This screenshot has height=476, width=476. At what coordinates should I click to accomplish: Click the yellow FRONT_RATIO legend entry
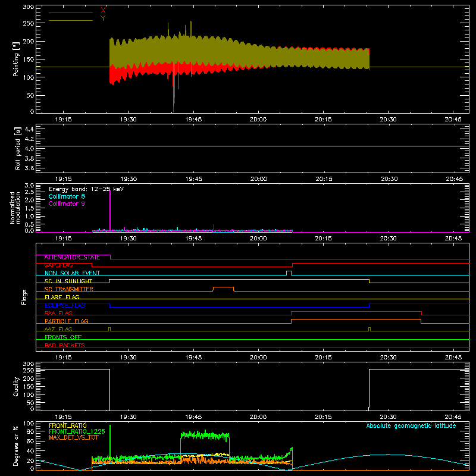coord(68,425)
